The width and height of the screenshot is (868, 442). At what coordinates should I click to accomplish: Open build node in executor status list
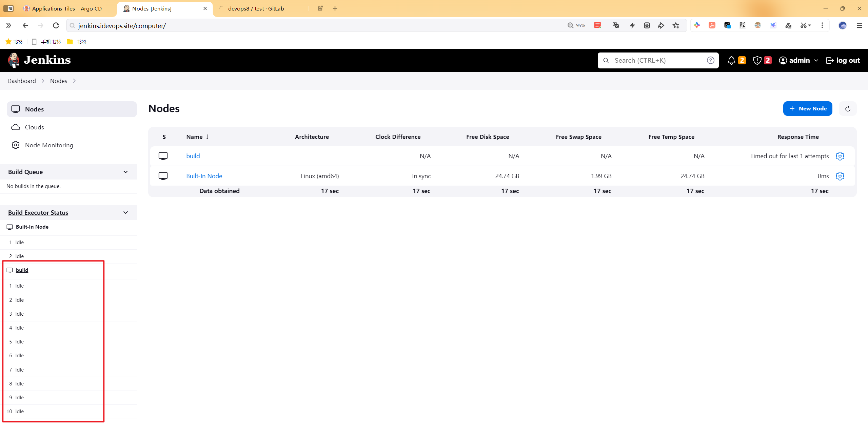(x=22, y=270)
